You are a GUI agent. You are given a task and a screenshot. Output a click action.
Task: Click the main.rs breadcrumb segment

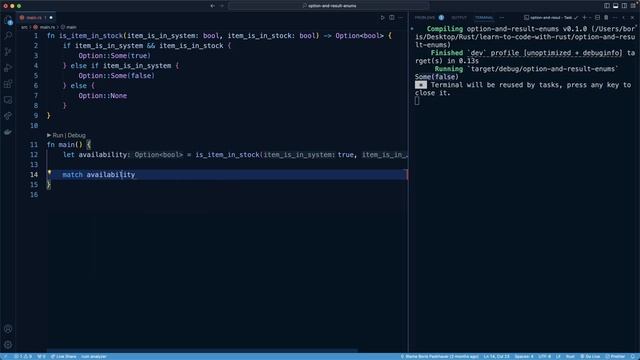pos(47,27)
